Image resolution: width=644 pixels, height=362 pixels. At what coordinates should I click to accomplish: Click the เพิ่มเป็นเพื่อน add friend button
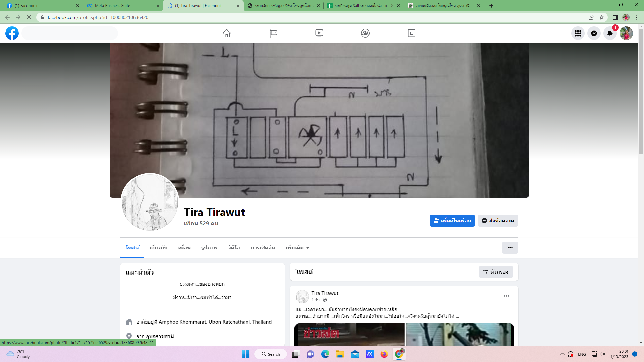point(452,221)
